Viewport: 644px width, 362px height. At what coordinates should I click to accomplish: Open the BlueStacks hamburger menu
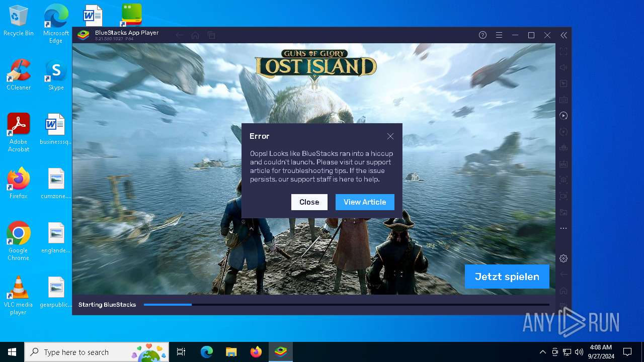pos(499,35)
